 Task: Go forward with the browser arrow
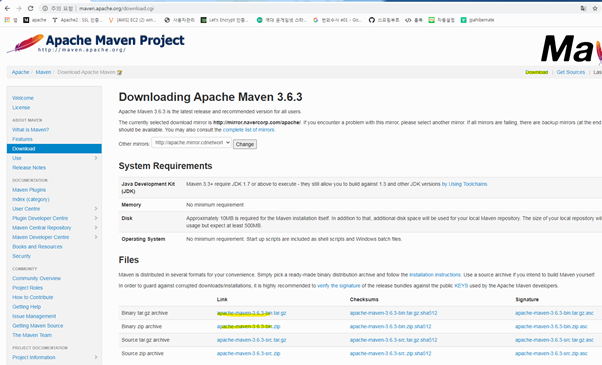(x=19, y=8)
